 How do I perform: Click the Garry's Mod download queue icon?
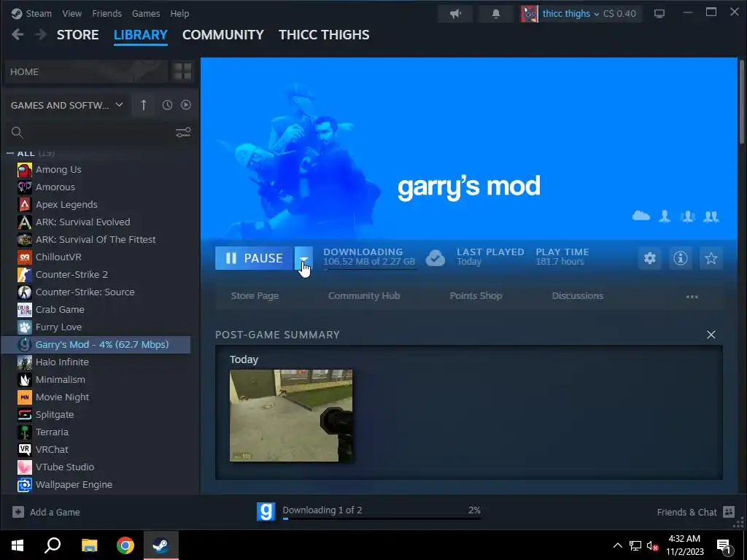point(266,511)
